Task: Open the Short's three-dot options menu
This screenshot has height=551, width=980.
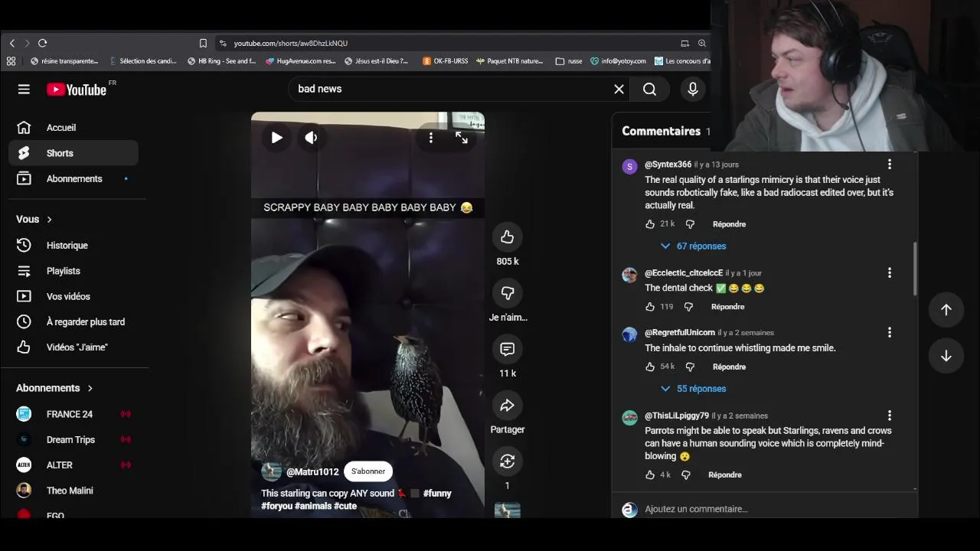Action: [430, 138]
